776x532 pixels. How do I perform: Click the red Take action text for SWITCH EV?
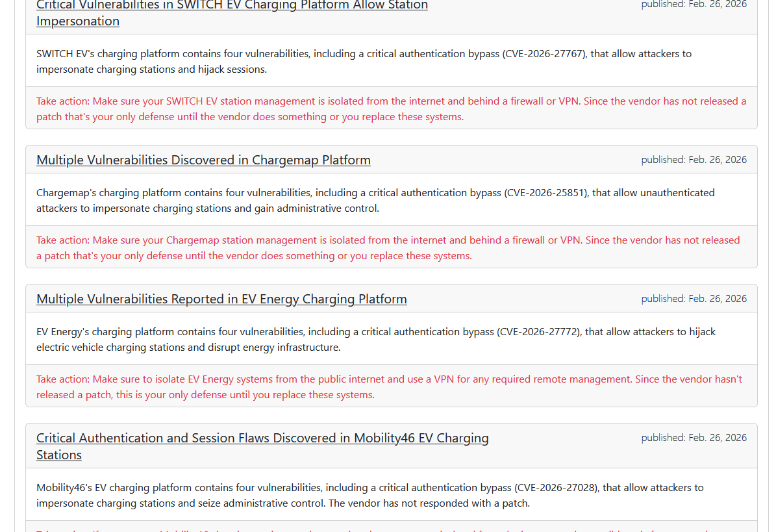coord(391,109)
